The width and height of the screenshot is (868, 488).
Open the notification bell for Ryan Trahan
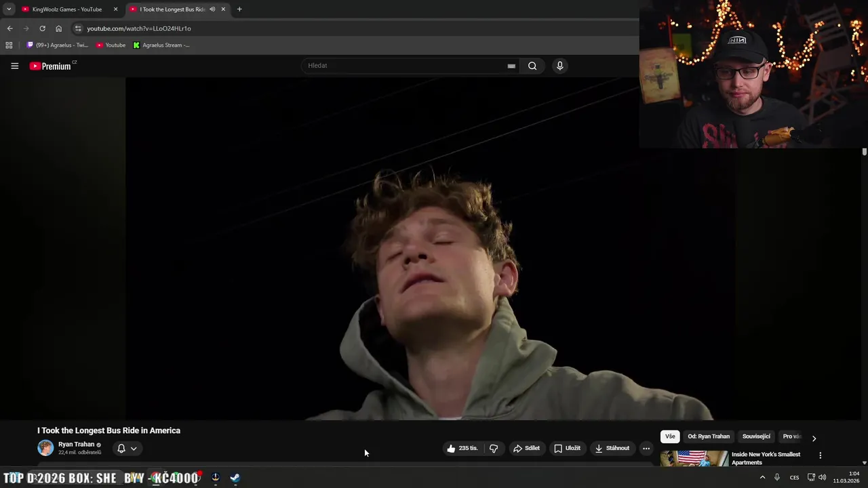[121, 448]
